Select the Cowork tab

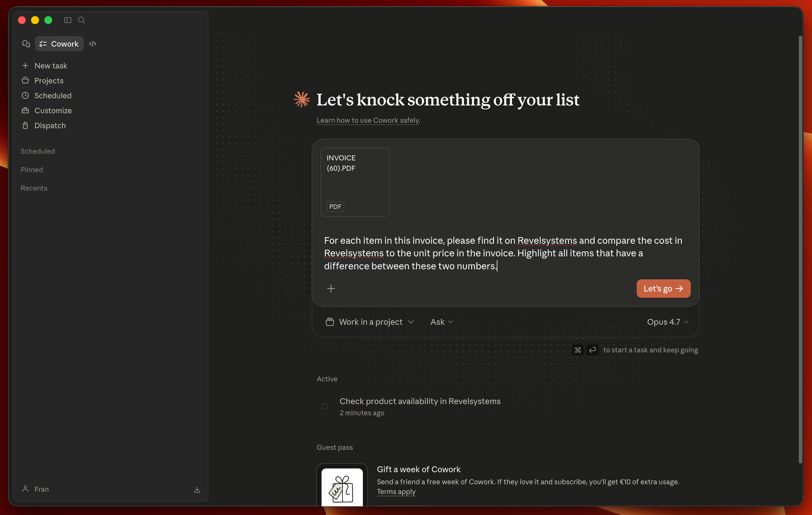coord(59,44)
